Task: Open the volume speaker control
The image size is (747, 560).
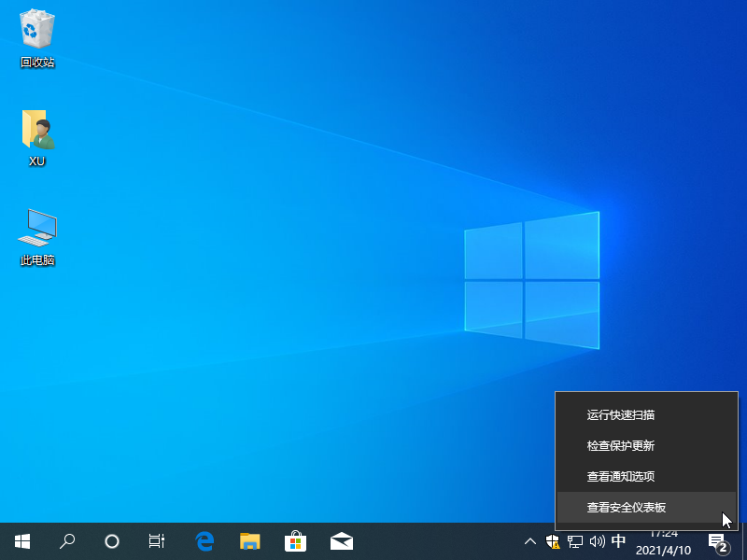Action: (598, 541)
